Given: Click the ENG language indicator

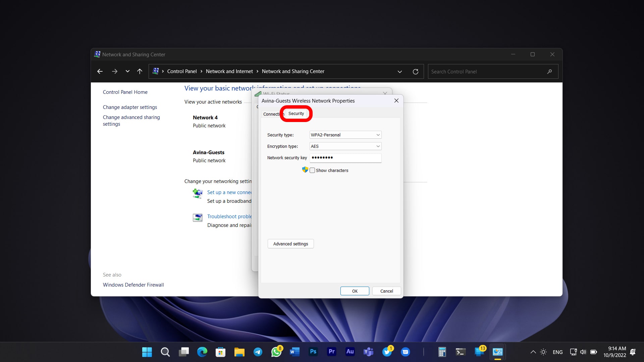Looking at the screenshot, I should click(x=557, y=352).
